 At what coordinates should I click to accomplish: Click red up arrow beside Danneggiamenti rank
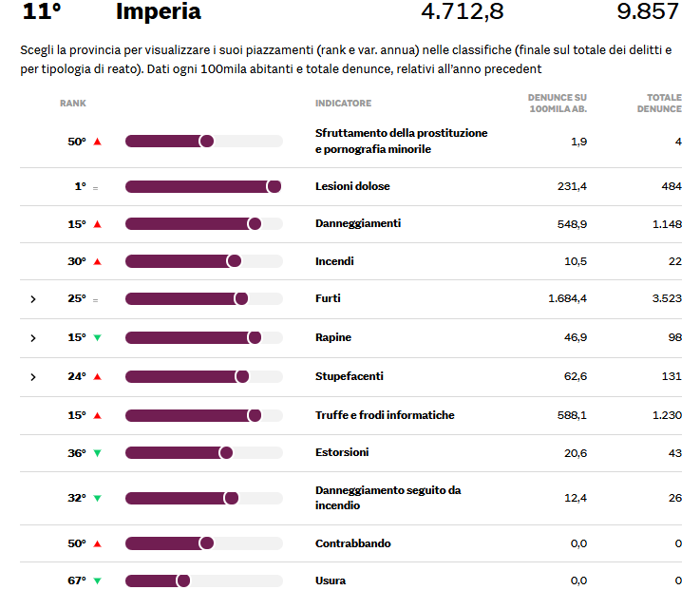click(x=97, y=224)
